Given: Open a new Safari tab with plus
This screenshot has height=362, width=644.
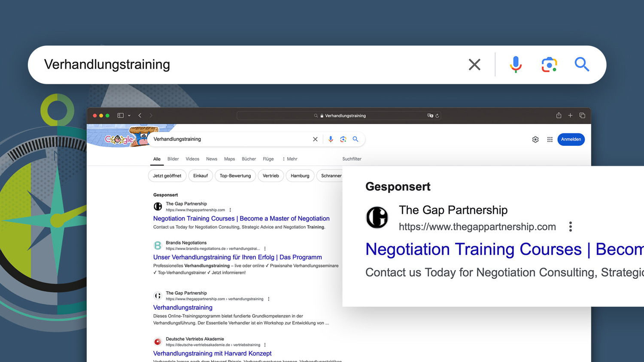Looking at the screenshot, I should click(570, 115).
